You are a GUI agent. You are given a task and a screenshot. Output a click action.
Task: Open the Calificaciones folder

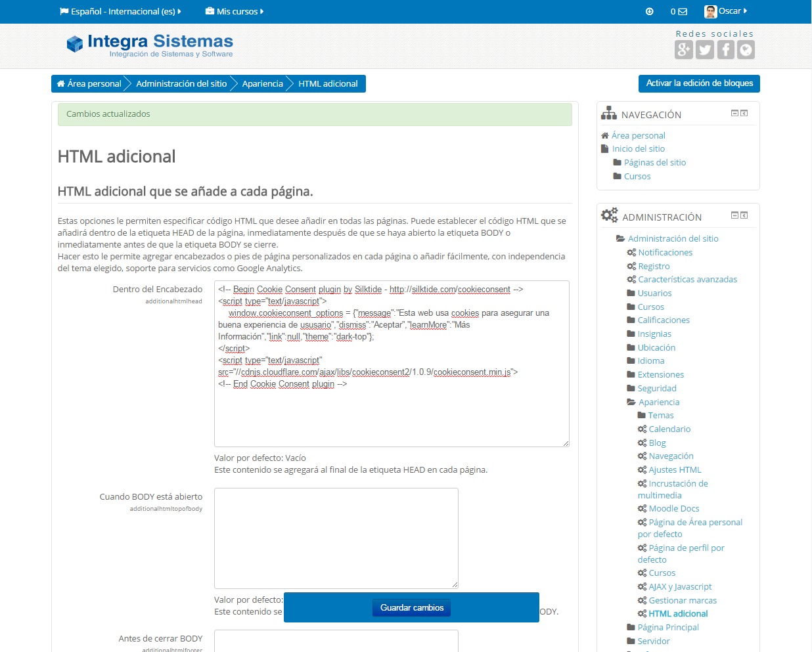pos(664,320)
